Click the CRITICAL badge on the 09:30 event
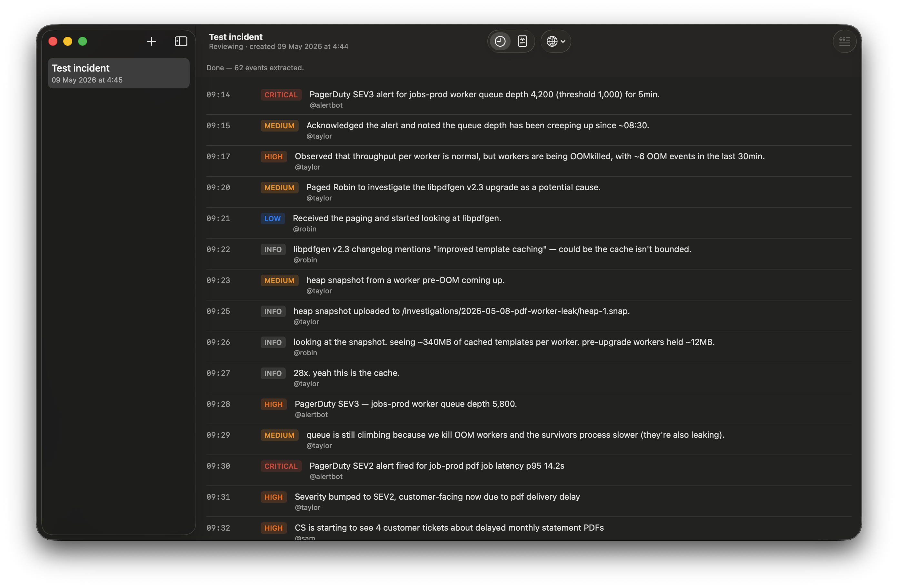The height and width of the screenshot is (588, 898). (281, 466)
